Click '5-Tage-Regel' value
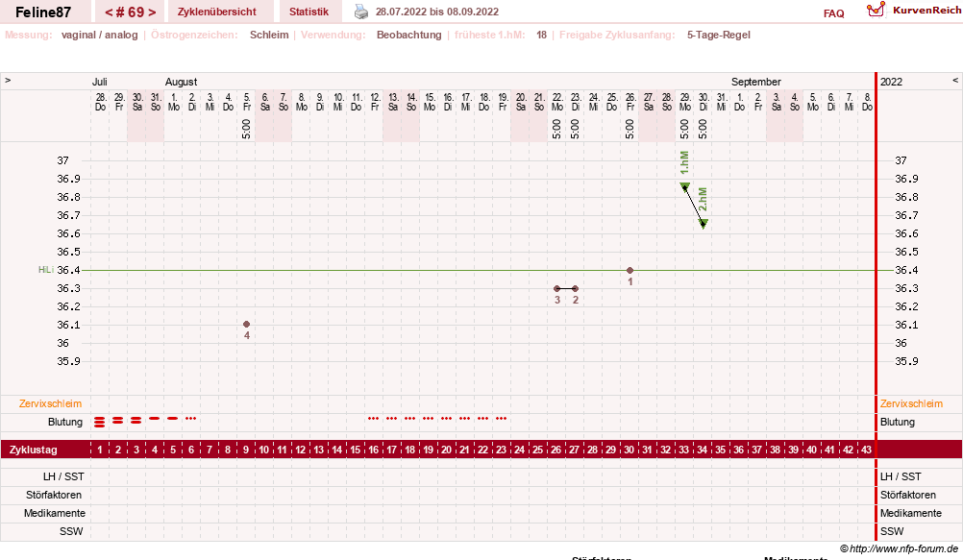The width and height of the screenshot is (963, 560). pyautogui.click(x=719, y=35)
